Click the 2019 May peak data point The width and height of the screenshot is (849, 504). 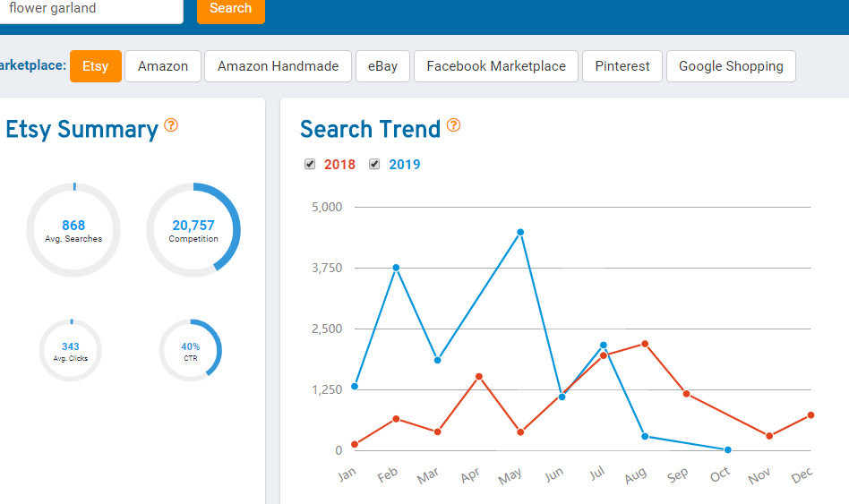pyautogui.click(x=520, y=232)
